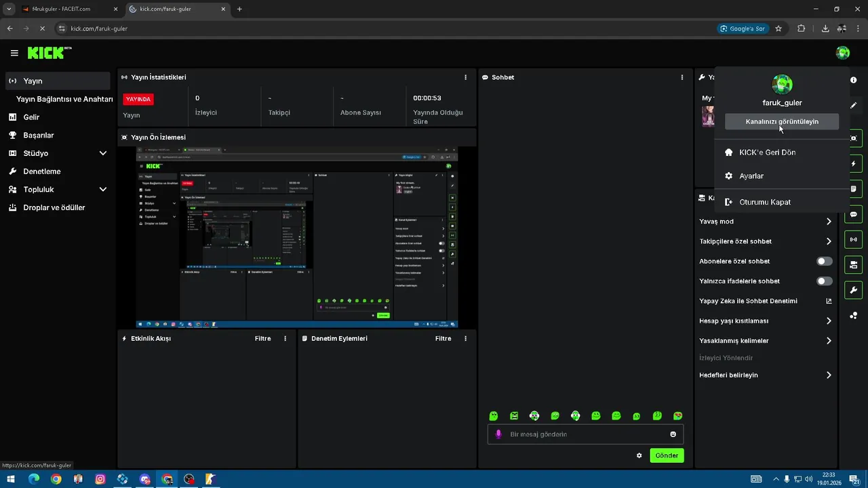The height and width of the screenshot is (488, 868).
Task: Select Yayın in the left sidebar
Action: tap(58, 81)
